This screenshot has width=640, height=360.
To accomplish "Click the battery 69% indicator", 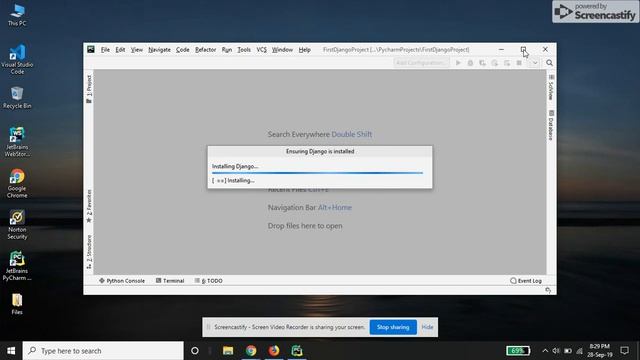I will tap(518, 351).
